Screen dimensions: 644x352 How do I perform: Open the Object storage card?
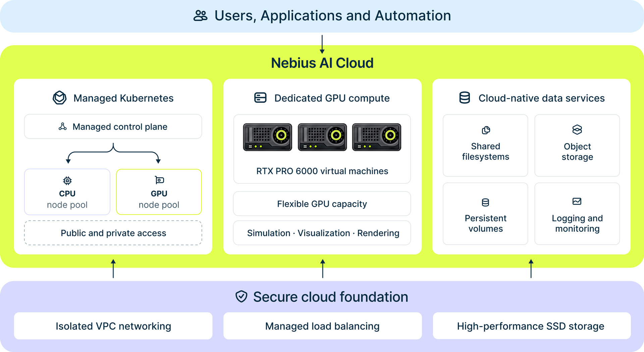pyautogui.click(x=577, y=145)
